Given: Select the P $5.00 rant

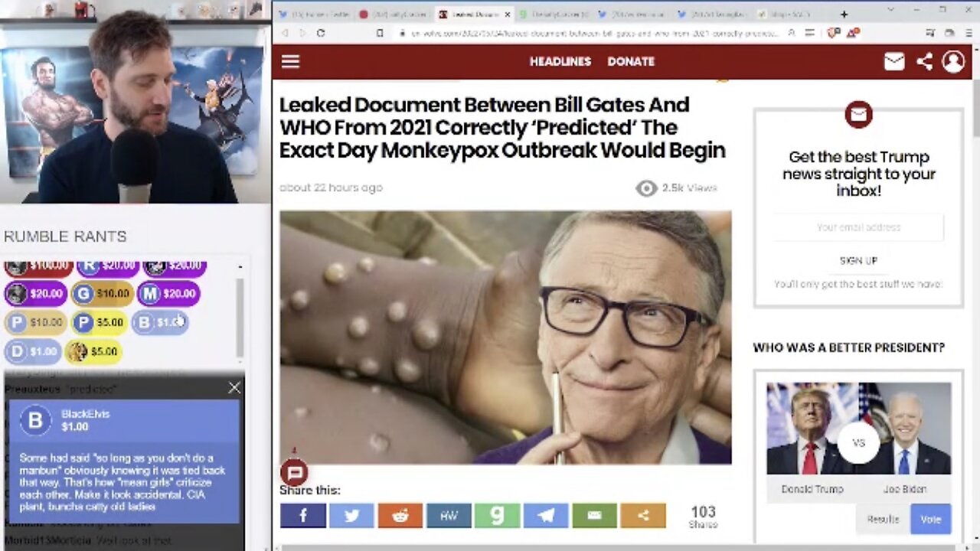Looking at the screenshot, I should (x=99, y=322).
